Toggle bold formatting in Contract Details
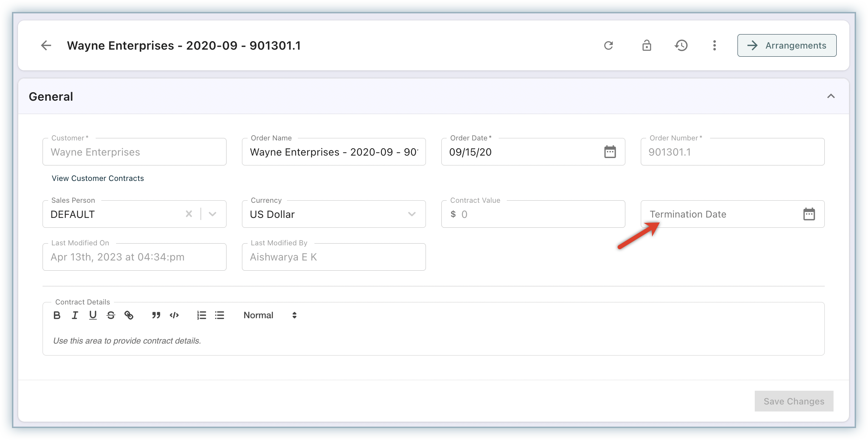868x440 pixels. (x=57, y=315)
